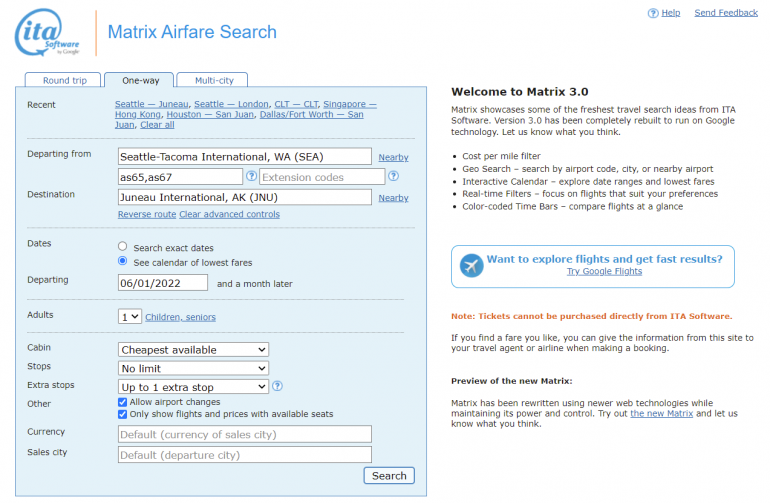Click the help icon beside Extension codes field
The image size is (770, 503).
(393, 176)
